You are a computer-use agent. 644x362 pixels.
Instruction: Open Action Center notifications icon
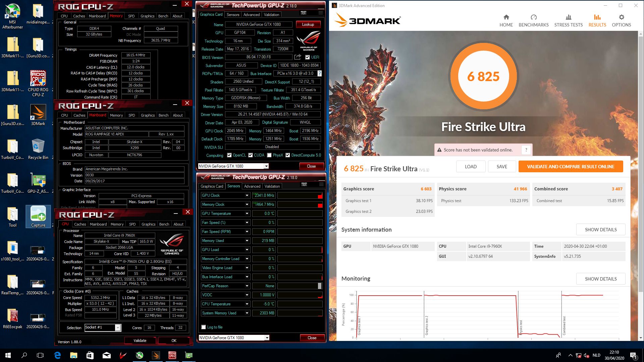633,355
